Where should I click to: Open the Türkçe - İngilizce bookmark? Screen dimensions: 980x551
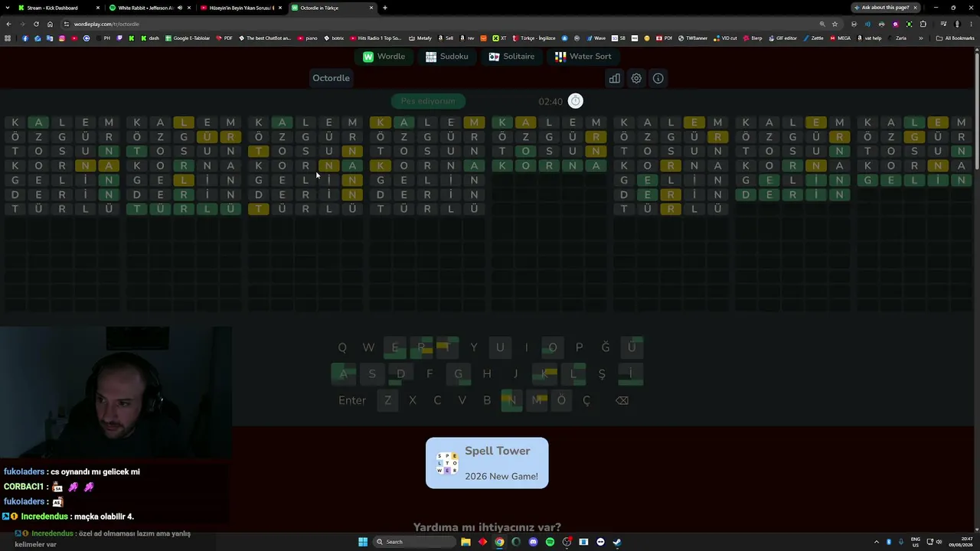[534, 38]
